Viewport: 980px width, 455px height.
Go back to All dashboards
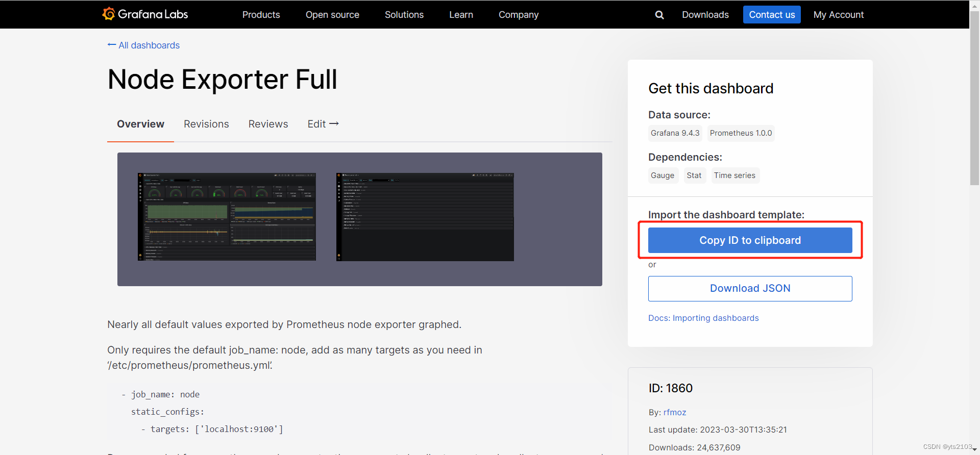143,45
